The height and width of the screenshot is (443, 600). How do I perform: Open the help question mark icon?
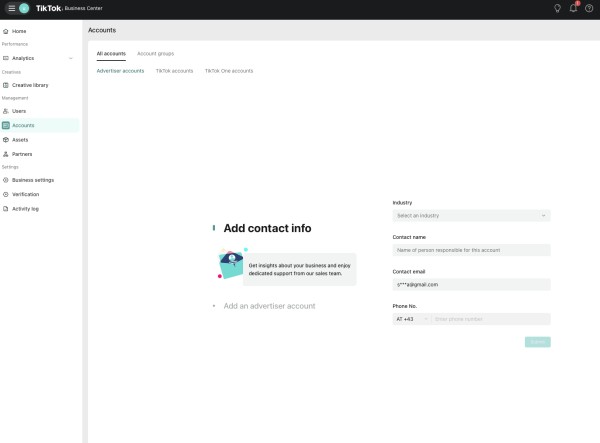[589, 8]
